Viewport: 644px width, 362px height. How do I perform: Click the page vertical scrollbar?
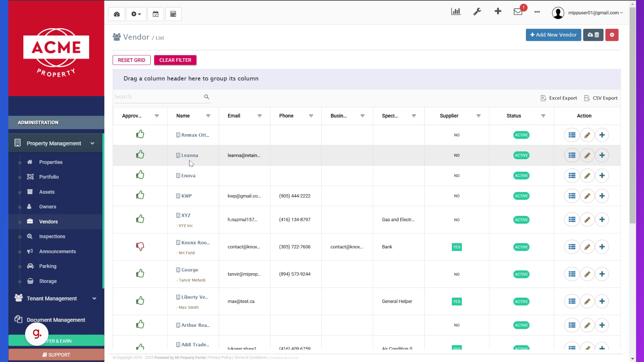(632, 116)
